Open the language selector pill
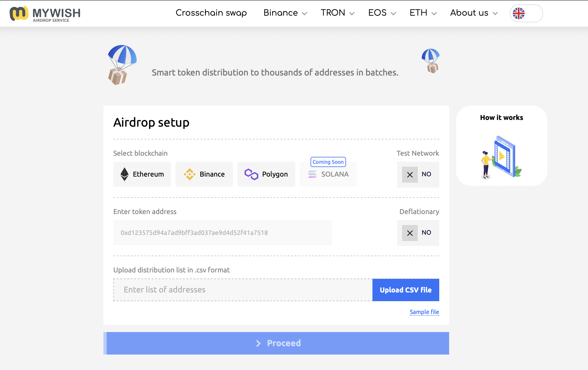This screenshot has height=370, width=588. 526,13
